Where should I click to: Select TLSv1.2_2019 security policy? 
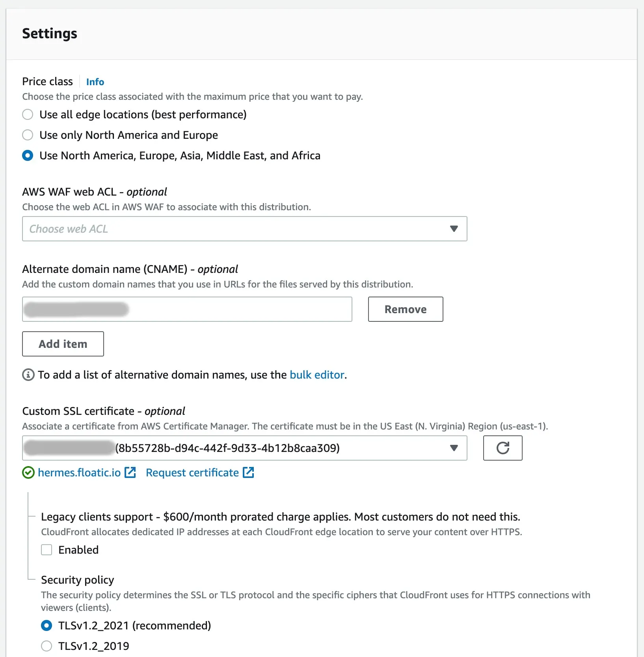pos(47,646)
